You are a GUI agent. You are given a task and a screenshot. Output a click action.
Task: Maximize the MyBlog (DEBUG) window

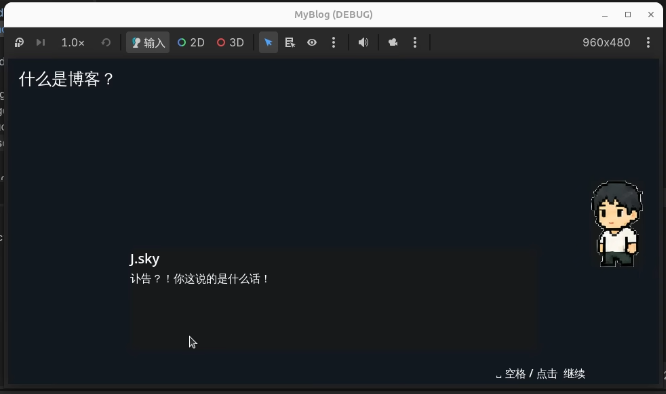[x=628, y=15]
